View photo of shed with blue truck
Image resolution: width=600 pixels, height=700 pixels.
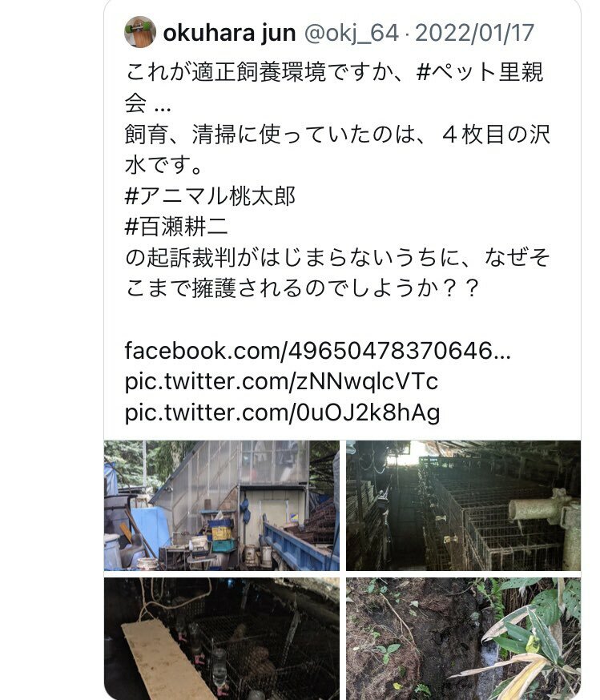(x=222, y=505)
